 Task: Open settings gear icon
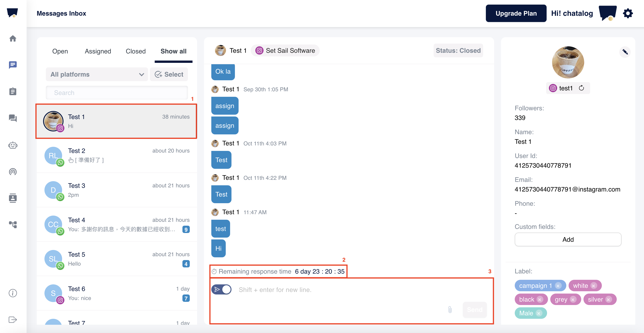tap(628, 13)
